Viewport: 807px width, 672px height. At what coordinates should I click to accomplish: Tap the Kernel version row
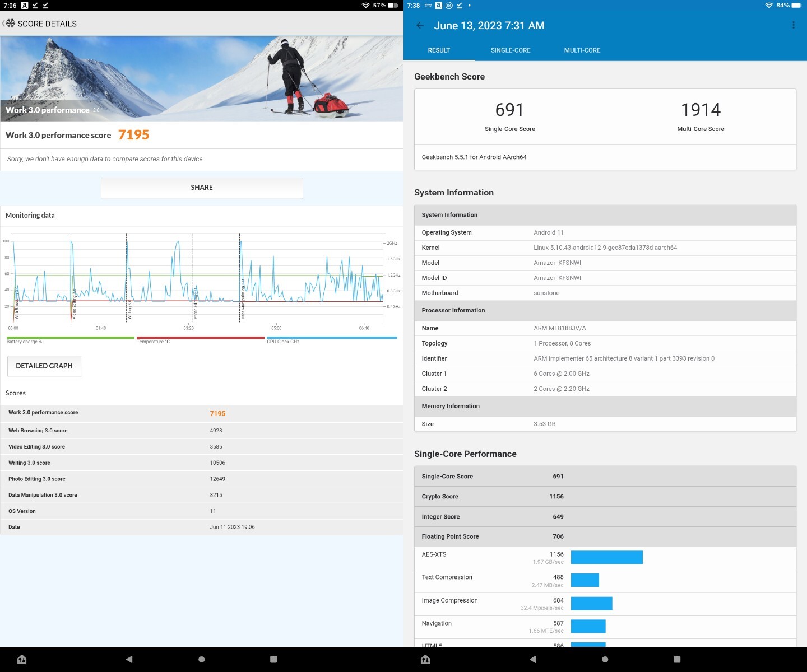pyautogui.click(x=605, y=248)
